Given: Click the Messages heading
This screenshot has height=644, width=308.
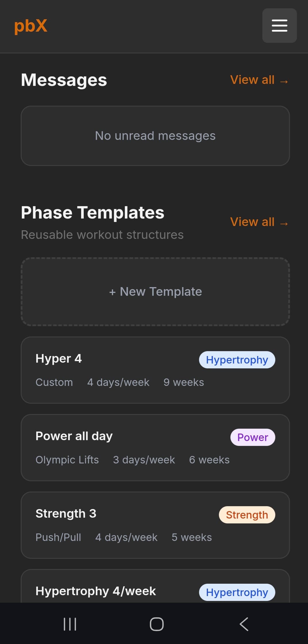Looking at the screenshot, I should point(64,80).
